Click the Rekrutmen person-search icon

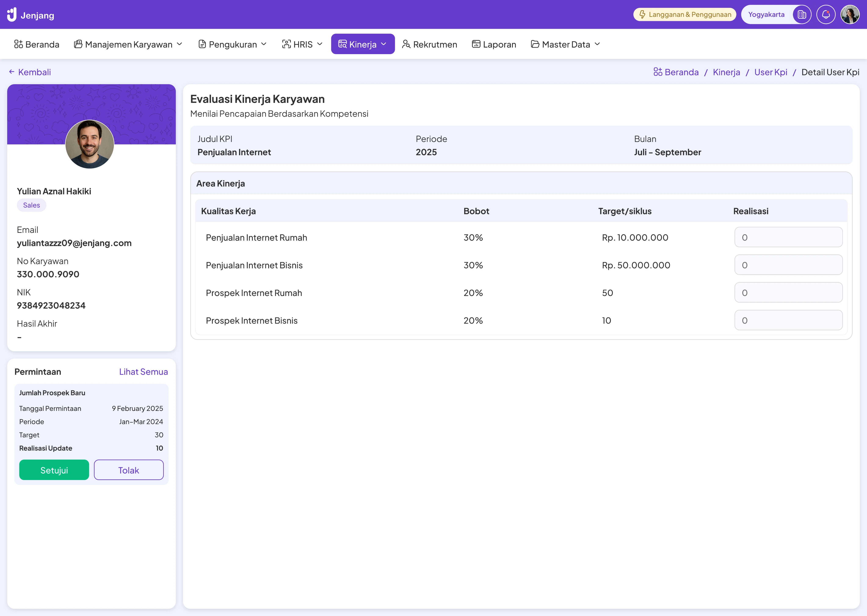point(406,44)
